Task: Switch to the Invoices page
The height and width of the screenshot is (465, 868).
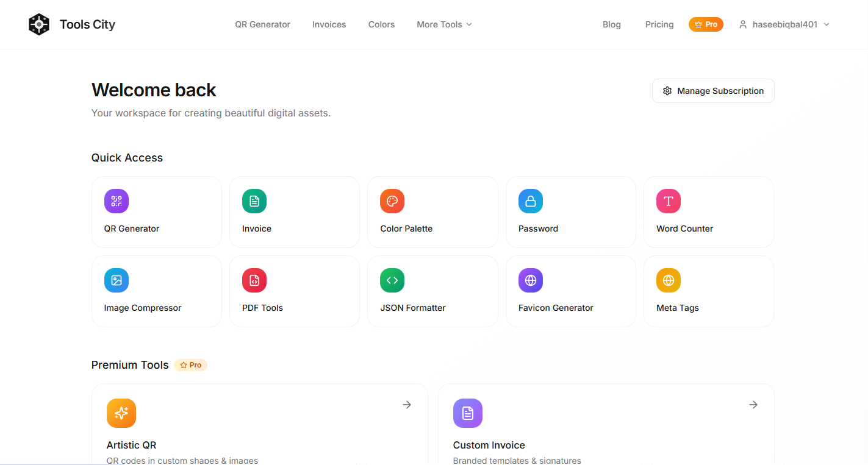Action: pyautogui.click(x=329, y=24)
